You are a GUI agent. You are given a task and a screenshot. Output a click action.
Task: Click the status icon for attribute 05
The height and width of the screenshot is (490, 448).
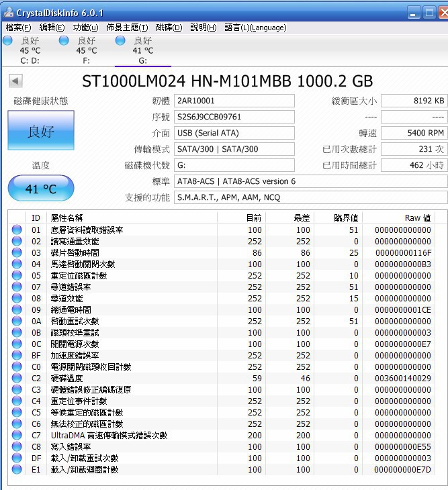point(17,275)
